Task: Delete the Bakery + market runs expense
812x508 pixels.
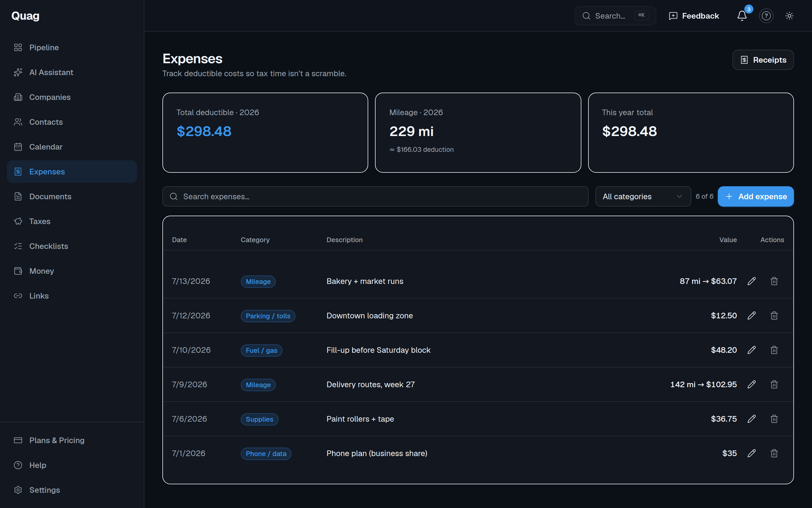Action: coord(774,281)
